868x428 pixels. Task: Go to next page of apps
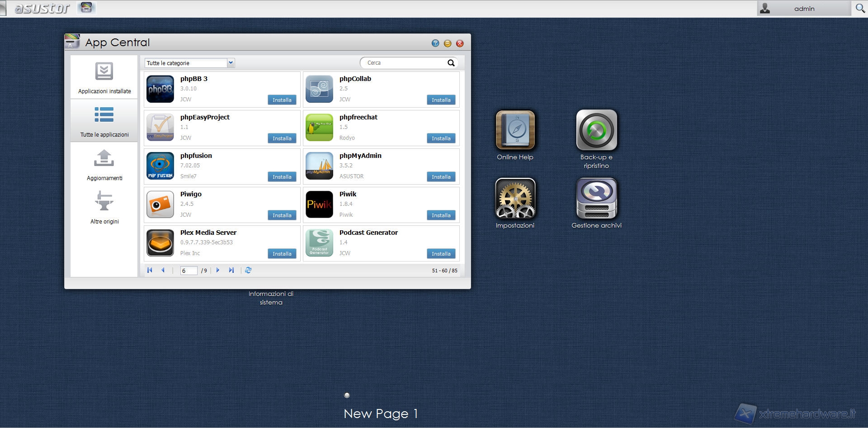pyautogui.click(x=218, y=270)
